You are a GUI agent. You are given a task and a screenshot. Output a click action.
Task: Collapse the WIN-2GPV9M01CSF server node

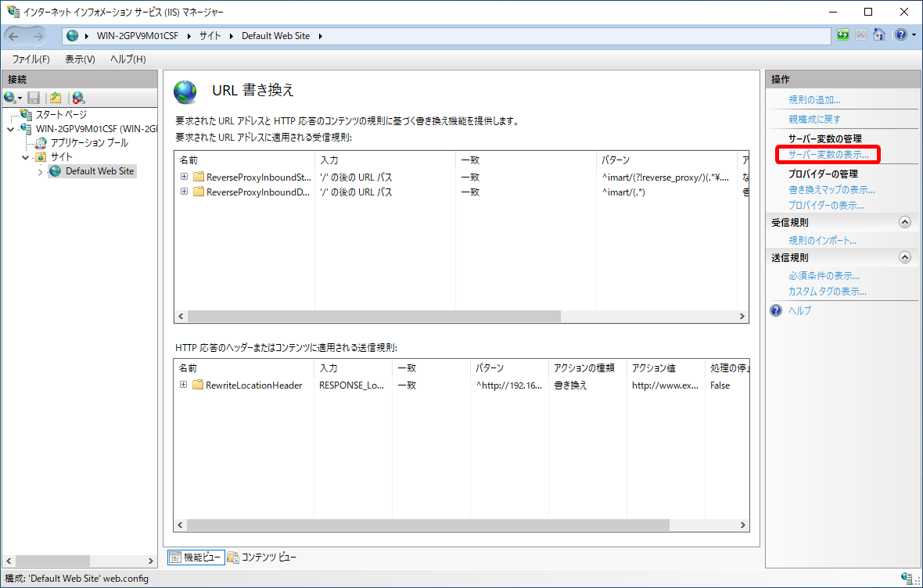click(x=11, y=129)
